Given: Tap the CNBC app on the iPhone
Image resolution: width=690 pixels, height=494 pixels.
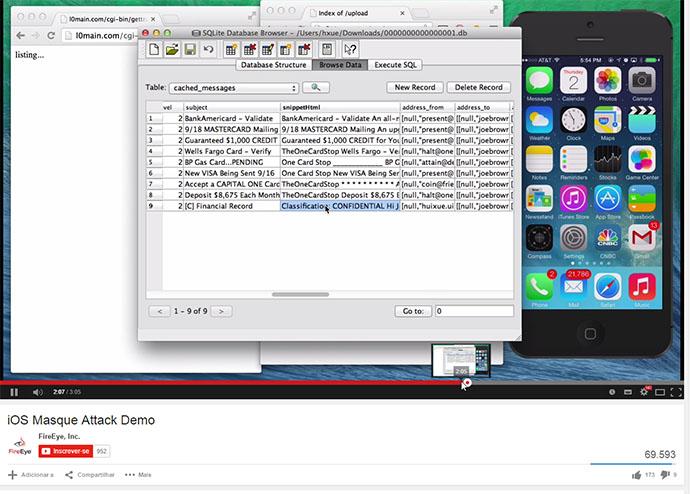Looking at the screenshot, I should coord(608,238).
